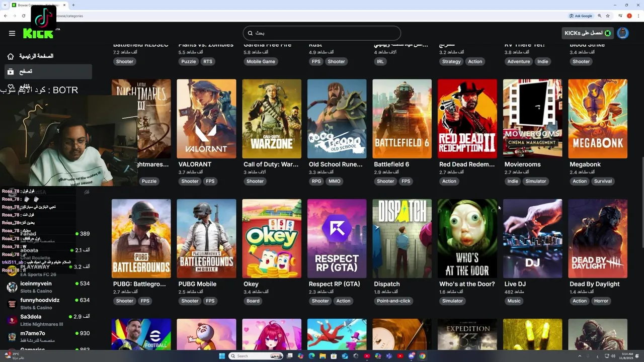Open the PUBG Battlegrounds cover art

[141, 238]
